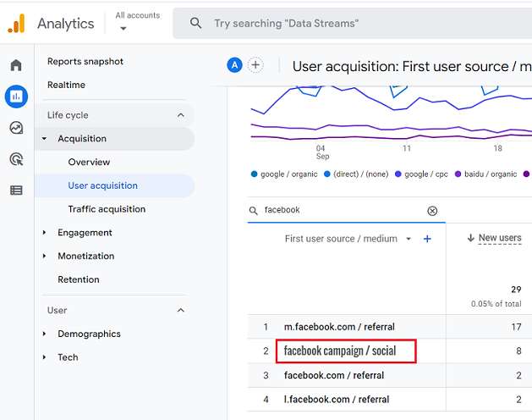The image size is (532, 420).
Task: Add a secondary dimension with plus icon
Action: pos(427,239)
